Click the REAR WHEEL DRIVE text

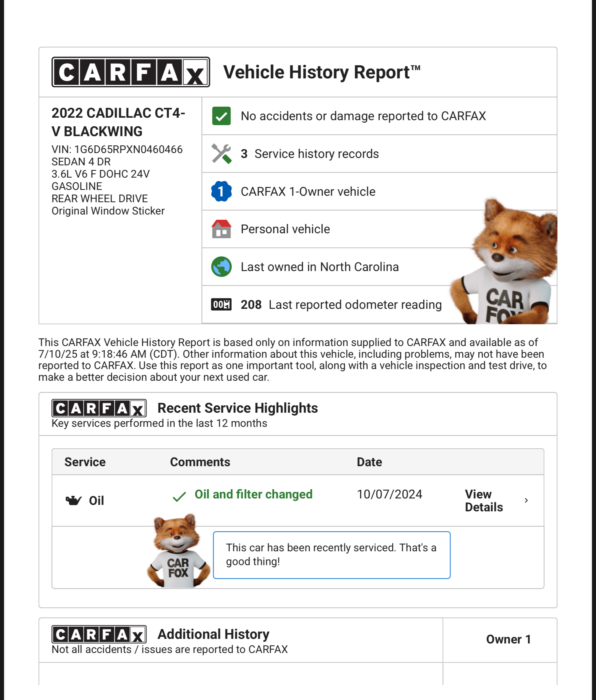(x=100, y=198)
